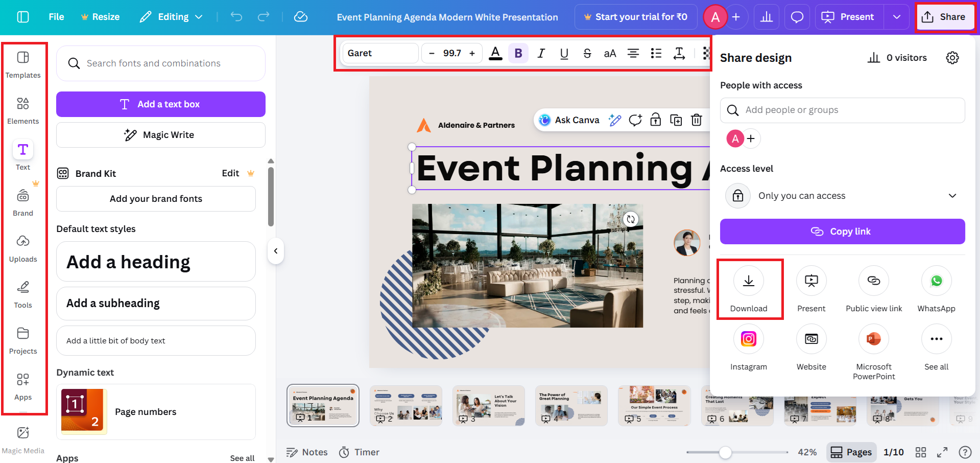Open the Uploads panel
Image resolution: width=980 pixels, height=463 pixels.
(x=23, y=247)
